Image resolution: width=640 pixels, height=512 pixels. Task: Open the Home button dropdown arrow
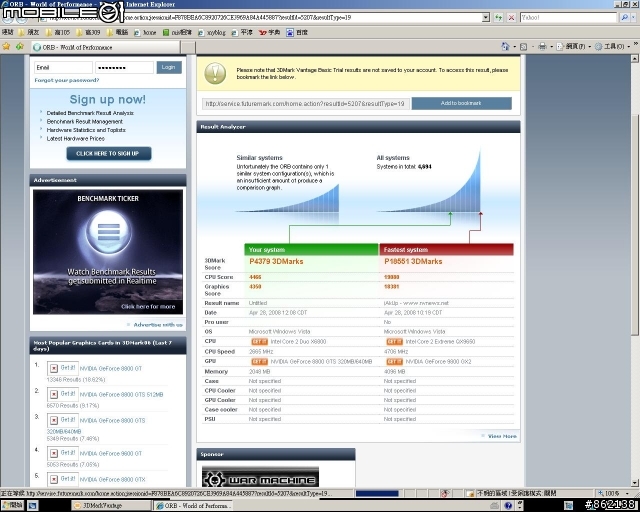click(x=514, y=47)
